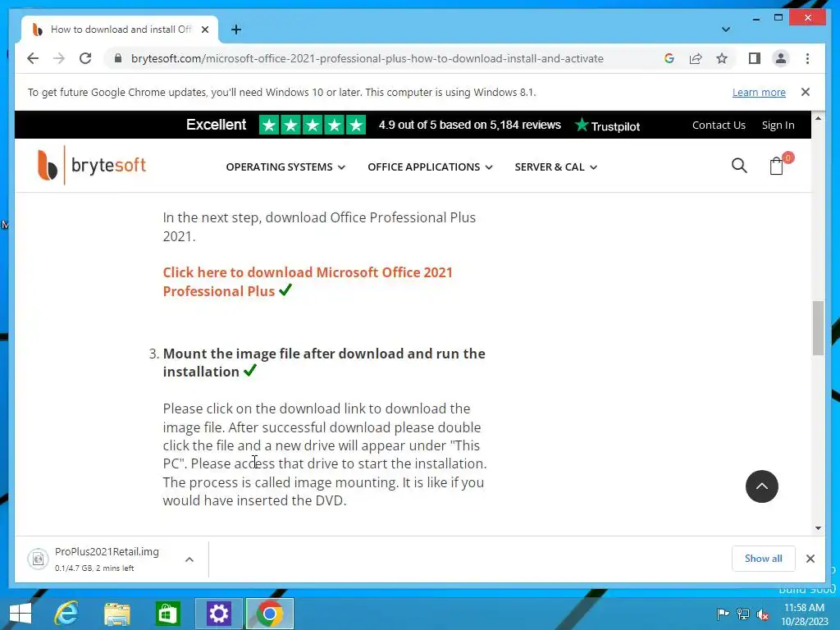Open File Explorer from the taskbar
The width and height of the screenshot is (840, 630).
click(x=117, y=614)
